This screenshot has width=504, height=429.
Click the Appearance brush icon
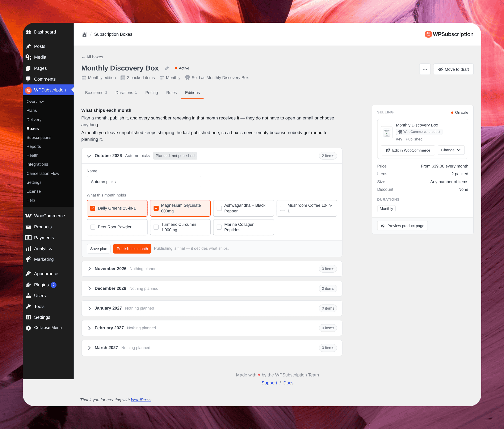coord(29,274)
